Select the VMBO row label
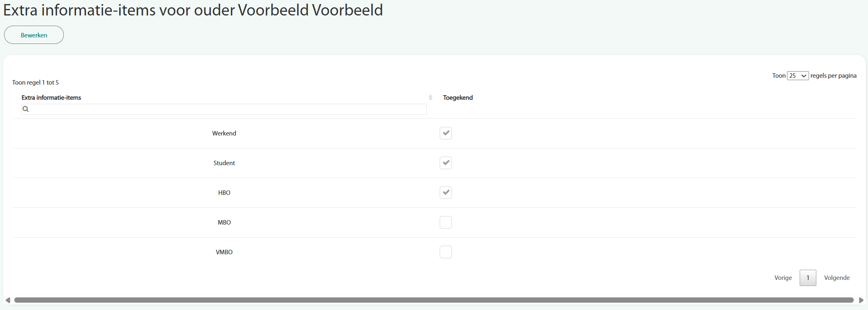 tap(224, 252)
